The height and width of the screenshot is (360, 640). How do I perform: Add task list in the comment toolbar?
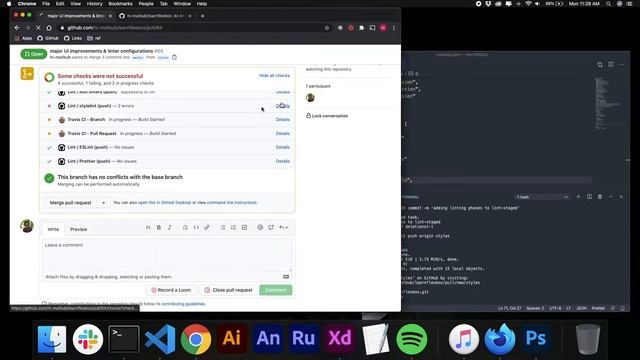click(244, 227)
